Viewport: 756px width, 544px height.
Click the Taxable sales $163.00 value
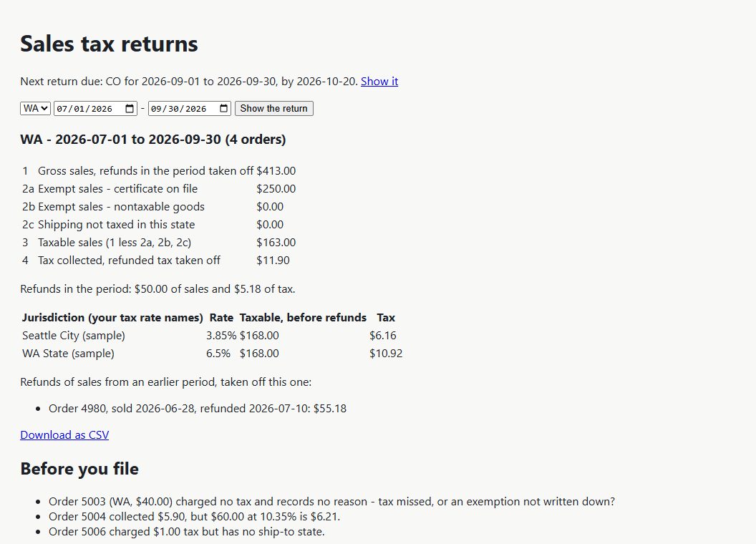pyautogui.click(x=276, y=243)
